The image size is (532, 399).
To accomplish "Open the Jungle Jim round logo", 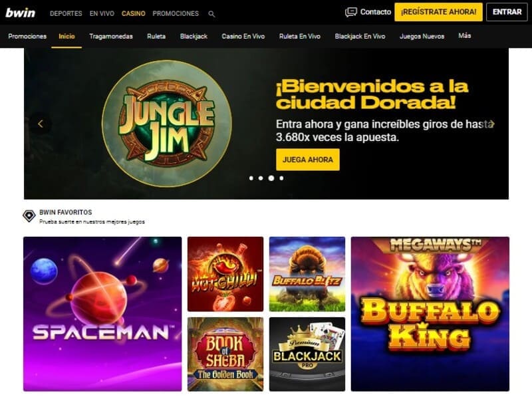I will 167,123.
